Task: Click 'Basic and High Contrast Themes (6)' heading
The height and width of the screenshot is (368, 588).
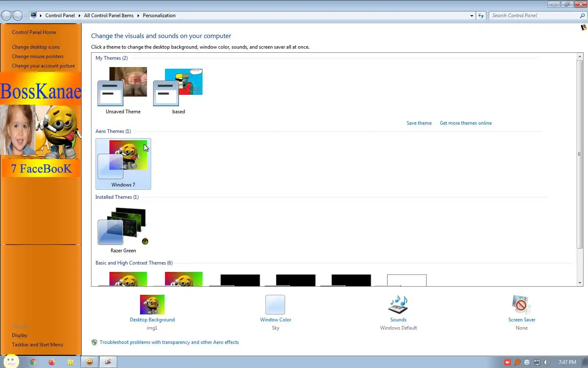Action: tap(134, 263)
